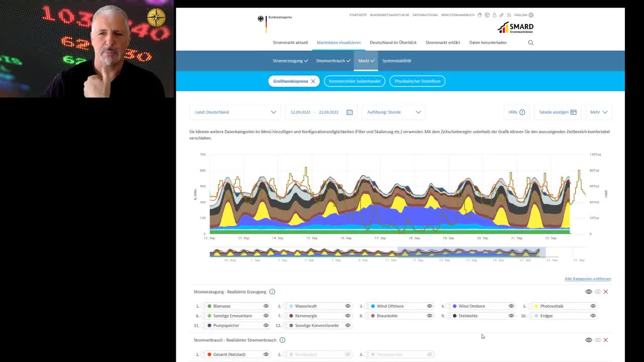
Task: Toggle visibility of Photovoltaik series
Action: click(x=593, y=306)
